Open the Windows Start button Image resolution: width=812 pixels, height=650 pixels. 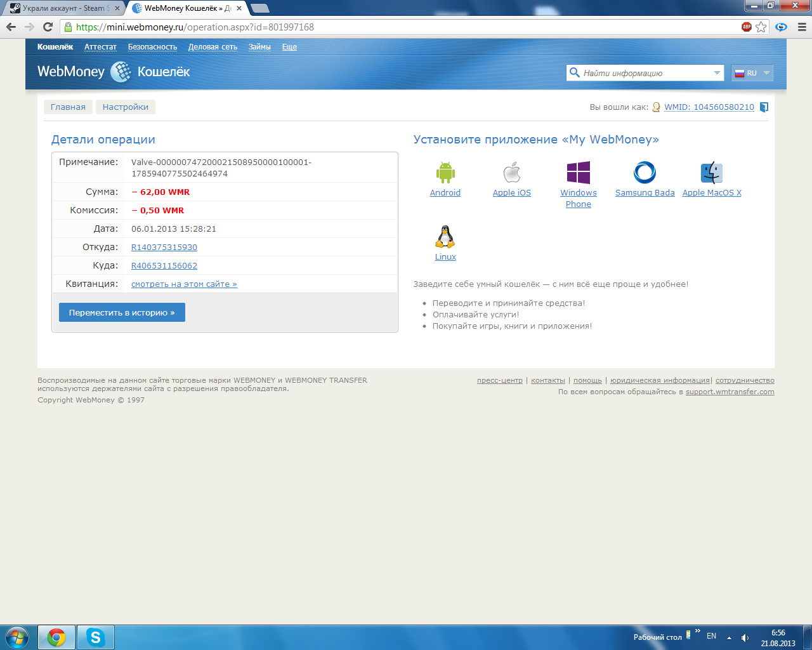click(17, 637)
